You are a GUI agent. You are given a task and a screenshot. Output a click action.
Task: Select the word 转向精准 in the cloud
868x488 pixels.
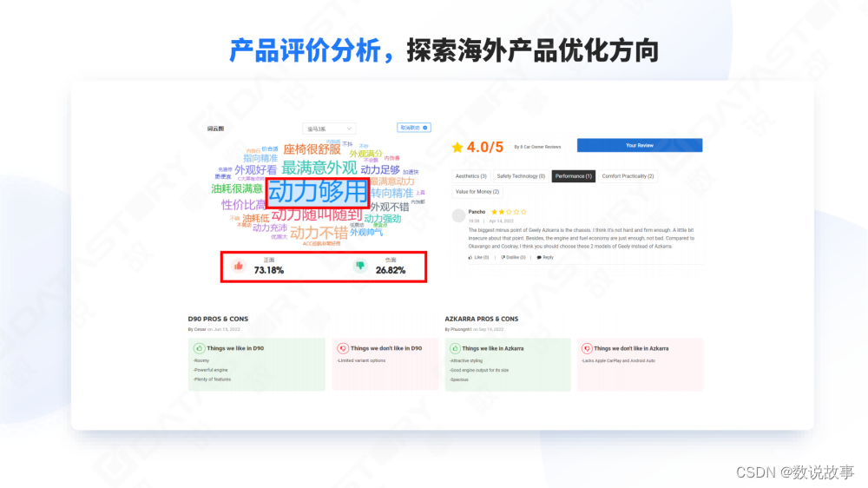pos(392,193)
